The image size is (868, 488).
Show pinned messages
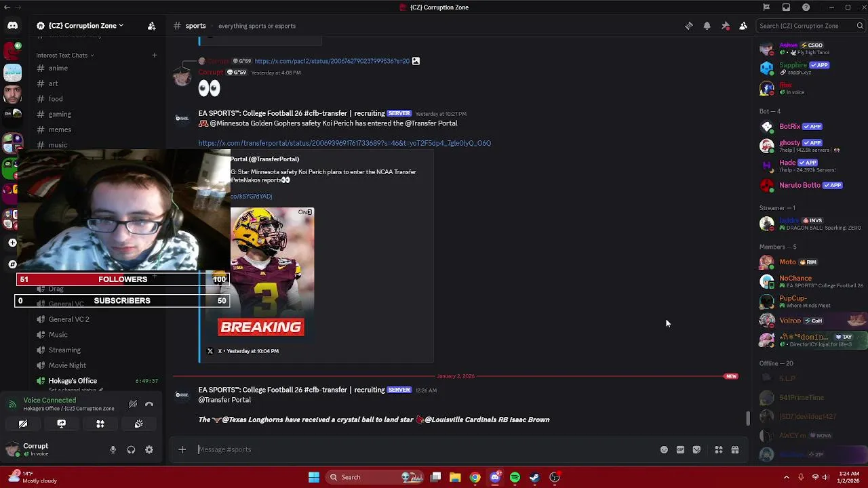(x=725, y=26)
